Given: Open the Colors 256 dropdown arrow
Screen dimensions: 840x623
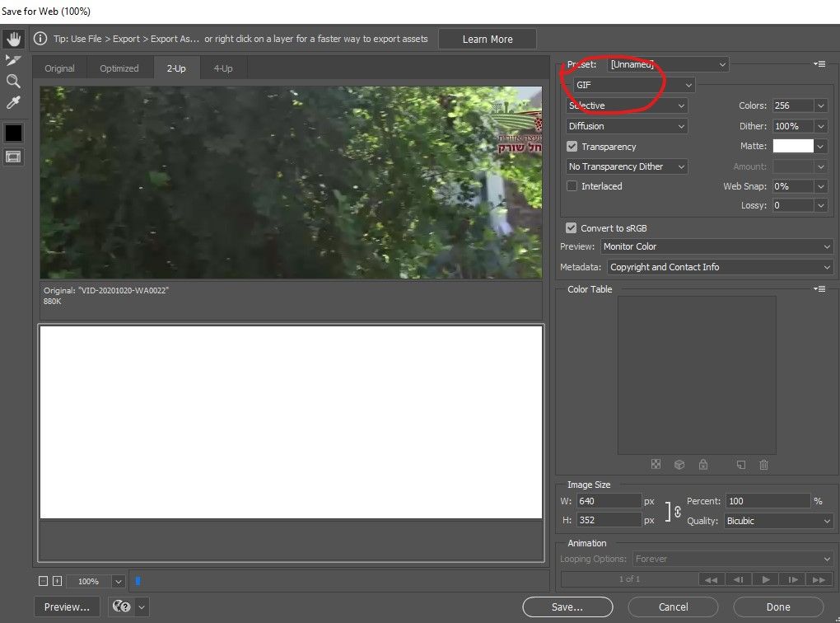Looking at the screenshot, I should pos(821,105).
